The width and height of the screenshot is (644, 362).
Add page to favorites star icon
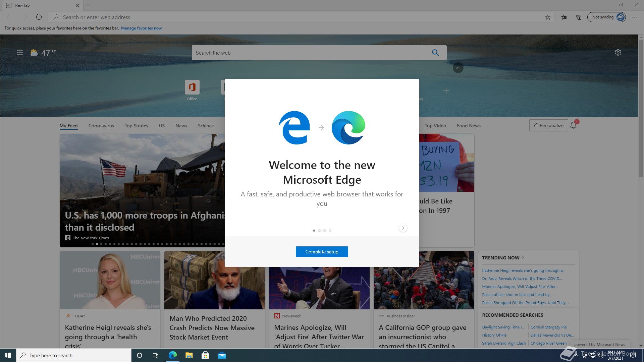click(x=548, y=17)
